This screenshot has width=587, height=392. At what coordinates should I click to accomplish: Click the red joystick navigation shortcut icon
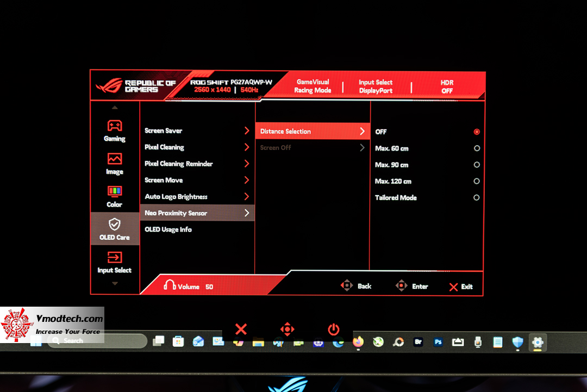[287, 329]
